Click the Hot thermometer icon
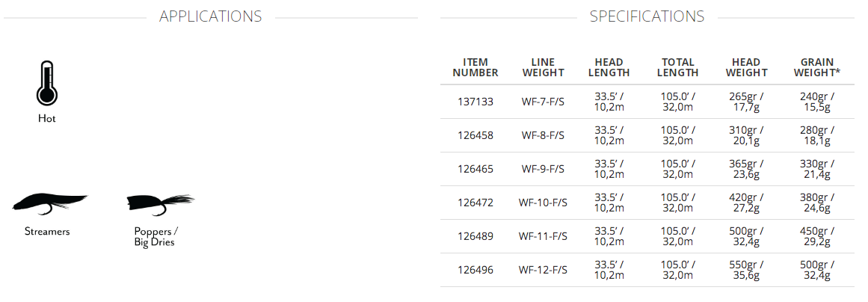 (x=46, y=84)
